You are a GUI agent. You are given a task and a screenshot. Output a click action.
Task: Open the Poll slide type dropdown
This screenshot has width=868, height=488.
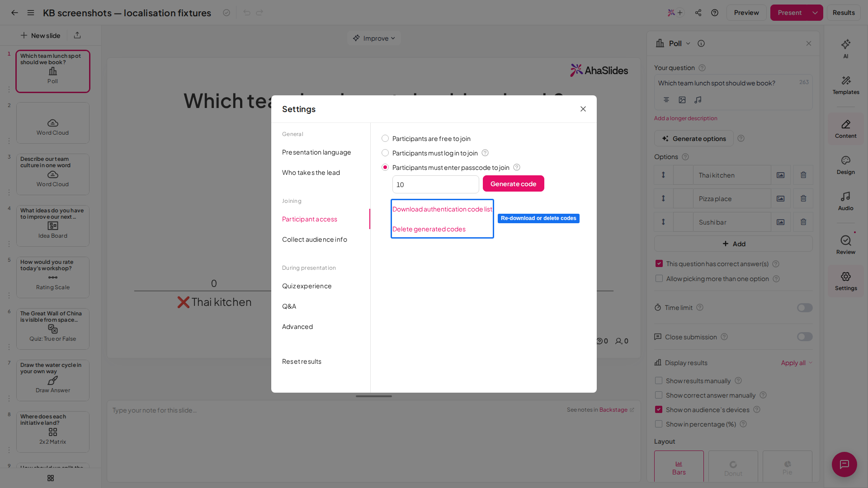pos(674,43)
